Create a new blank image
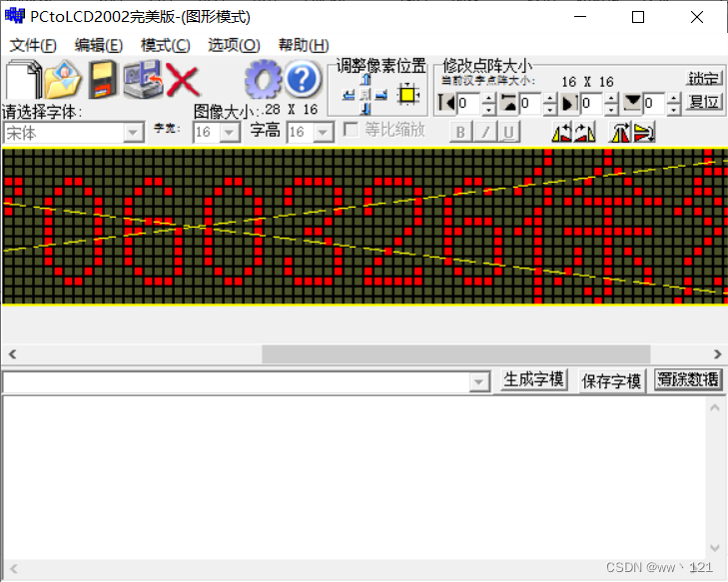The width and height of the screenshot is (728, 582). pos(23,80)
